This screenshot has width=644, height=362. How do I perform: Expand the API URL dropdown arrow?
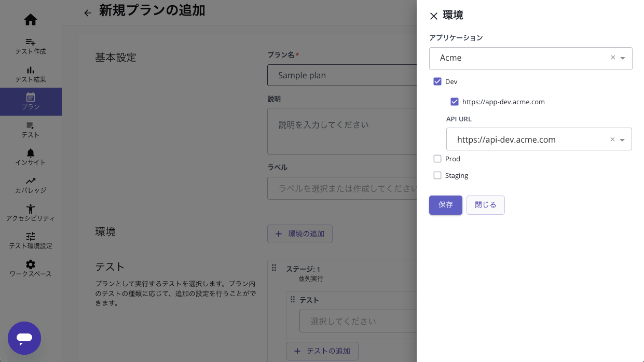[622, 140]
